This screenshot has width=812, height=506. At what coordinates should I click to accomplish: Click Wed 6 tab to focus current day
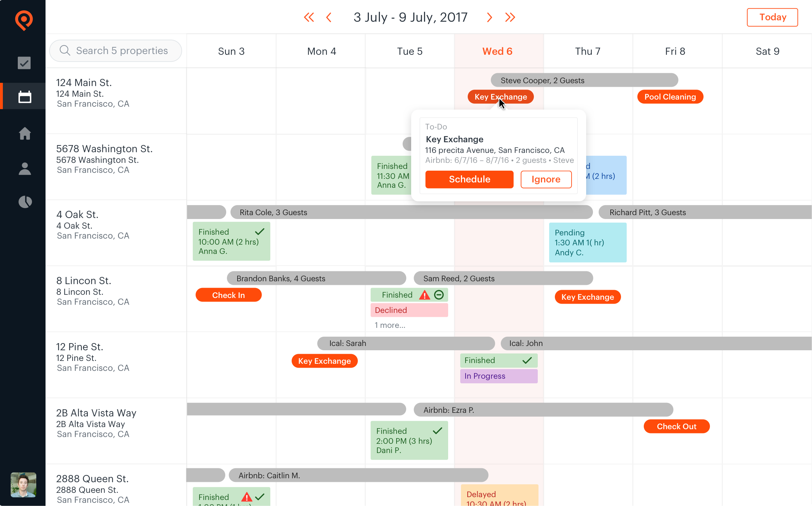(x=498, y=51)
